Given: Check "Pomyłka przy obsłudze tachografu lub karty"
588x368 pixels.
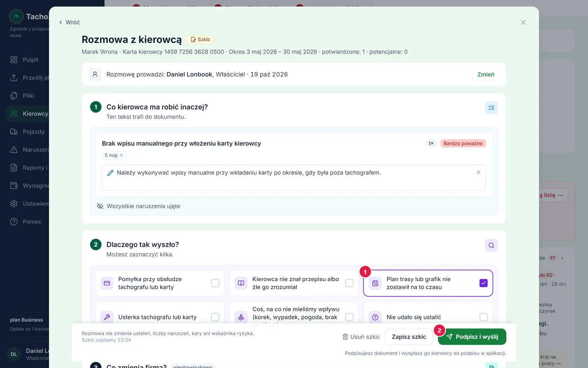Looking at the screenshot, I should (x=215, y=283).
